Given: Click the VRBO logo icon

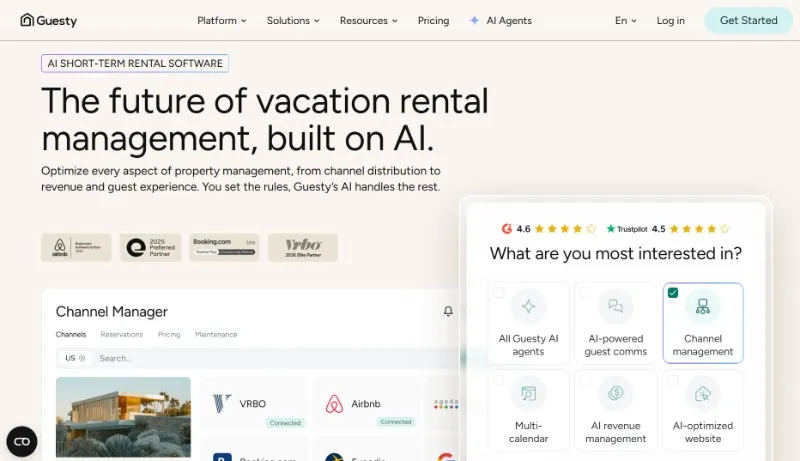Looking at the screenshot, I should [222, 403].
